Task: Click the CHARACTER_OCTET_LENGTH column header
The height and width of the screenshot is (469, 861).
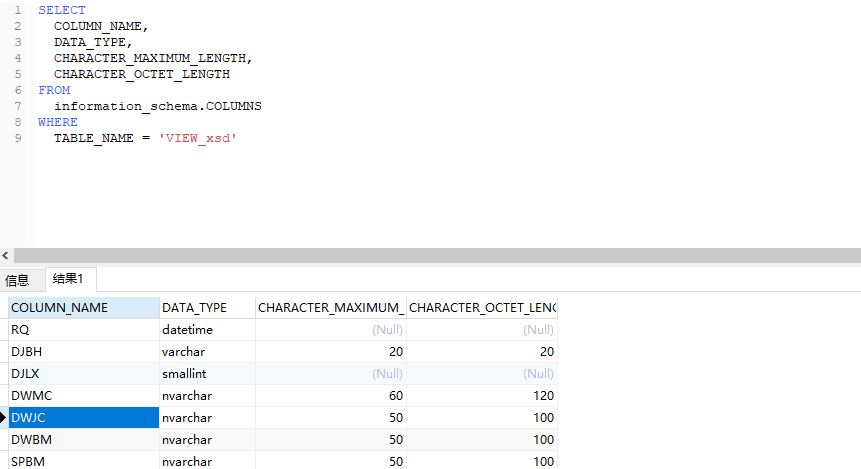Action: pos(482,308)
